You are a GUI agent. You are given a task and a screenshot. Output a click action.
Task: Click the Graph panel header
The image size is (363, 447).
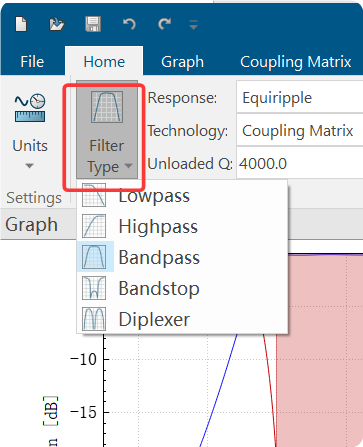tap(31, 224)
